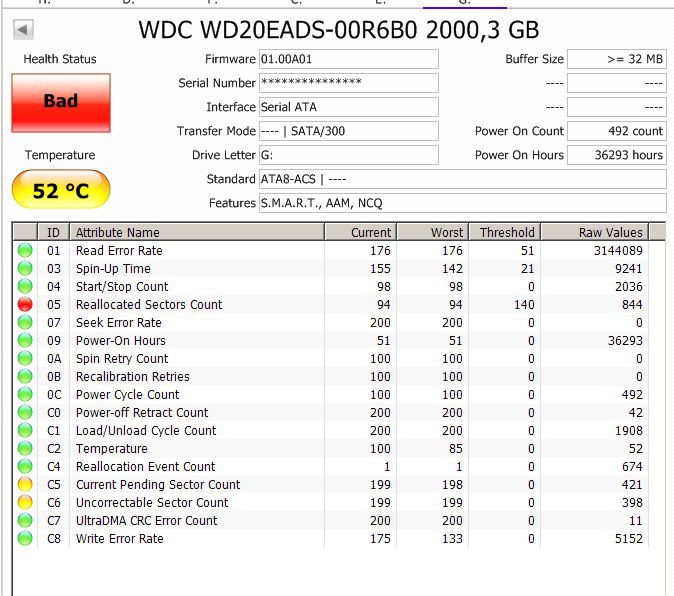Click the green status dot for Load/Unload Cycle Count

coord(25,431)
